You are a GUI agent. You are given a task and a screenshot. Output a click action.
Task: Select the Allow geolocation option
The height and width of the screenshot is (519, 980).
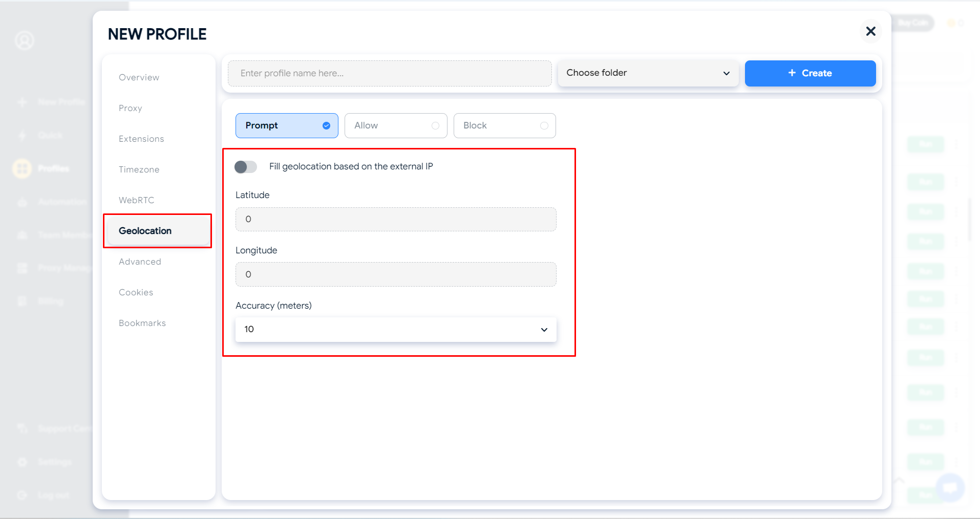click(x=396, y=126)
